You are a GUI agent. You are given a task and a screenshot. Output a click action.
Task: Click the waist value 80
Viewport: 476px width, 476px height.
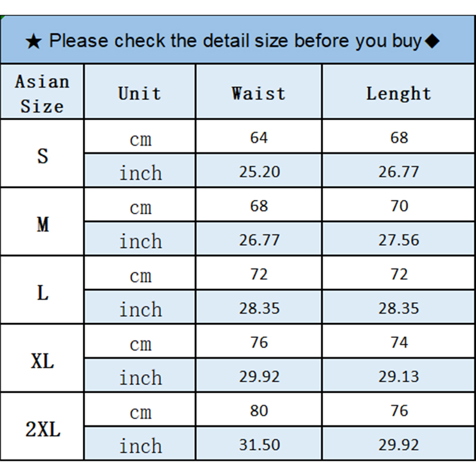(259, 411)
